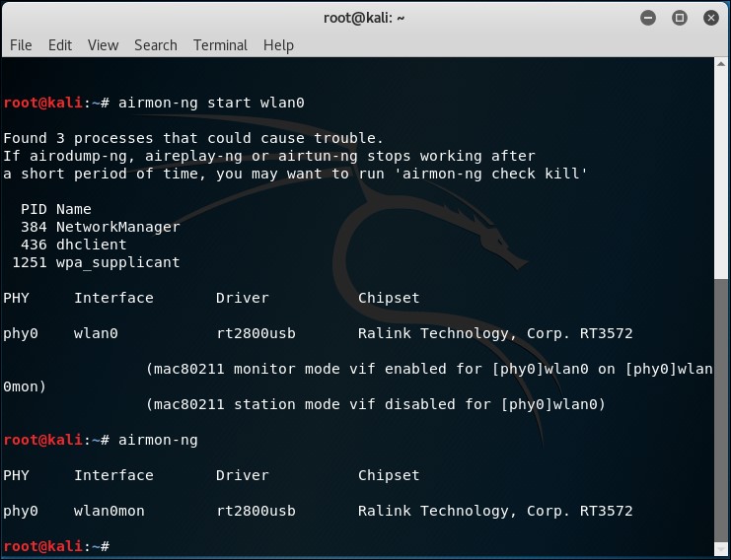
Task: Open the File menu
Action: 21,45
